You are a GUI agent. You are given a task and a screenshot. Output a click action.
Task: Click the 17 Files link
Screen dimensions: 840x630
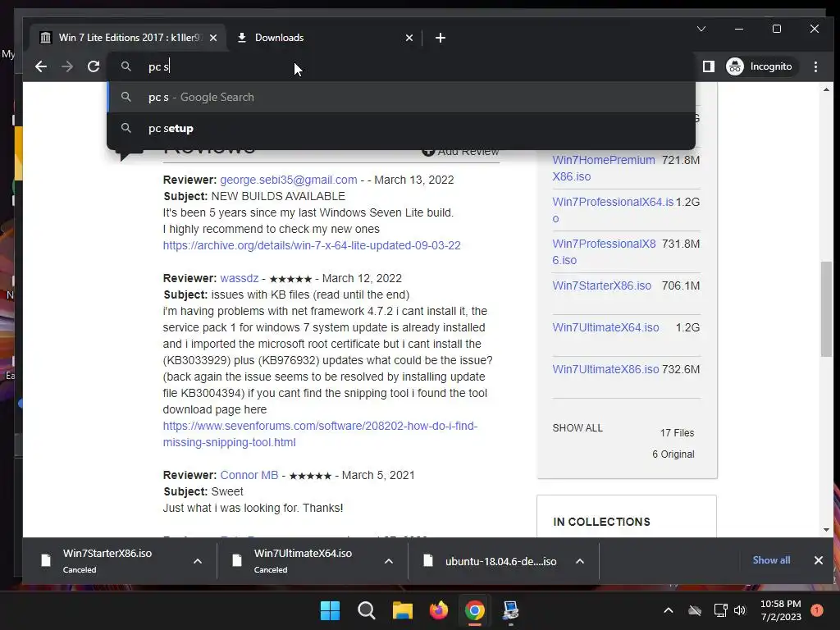677,433
